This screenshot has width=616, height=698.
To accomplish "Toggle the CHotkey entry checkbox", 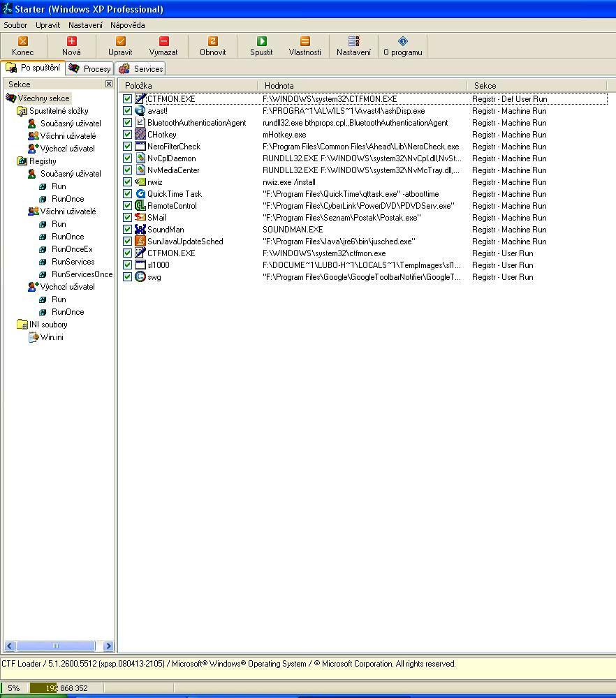I will point(127,135).
